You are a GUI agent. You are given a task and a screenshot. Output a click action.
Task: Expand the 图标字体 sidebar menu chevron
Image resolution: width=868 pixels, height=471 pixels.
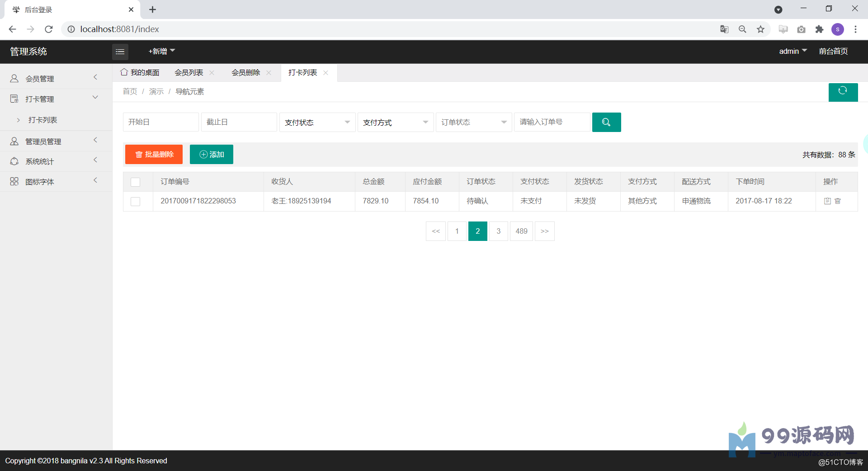pyautogui.click(x=95, y=180)
